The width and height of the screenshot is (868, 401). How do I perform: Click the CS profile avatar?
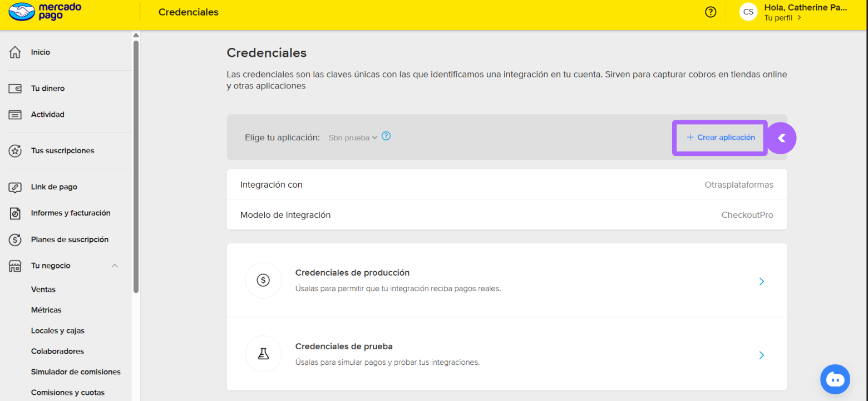pos(748,12)
